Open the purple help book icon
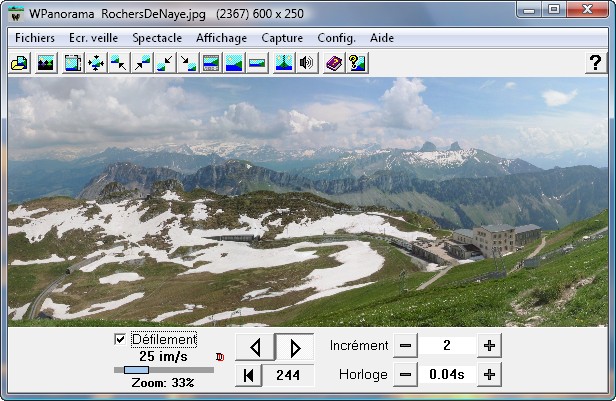This screenshot has width=616, height=401. pos(334,63)
